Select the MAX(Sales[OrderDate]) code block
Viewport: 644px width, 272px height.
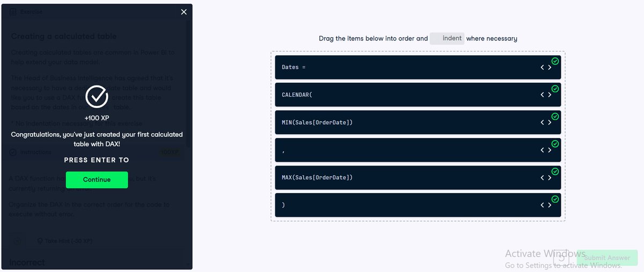(x=418, y=177)
